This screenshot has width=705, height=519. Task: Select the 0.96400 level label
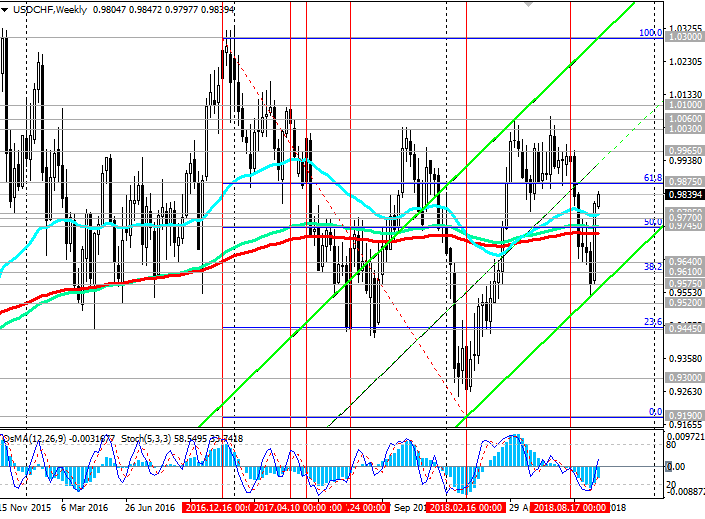(x=684, y=262)
